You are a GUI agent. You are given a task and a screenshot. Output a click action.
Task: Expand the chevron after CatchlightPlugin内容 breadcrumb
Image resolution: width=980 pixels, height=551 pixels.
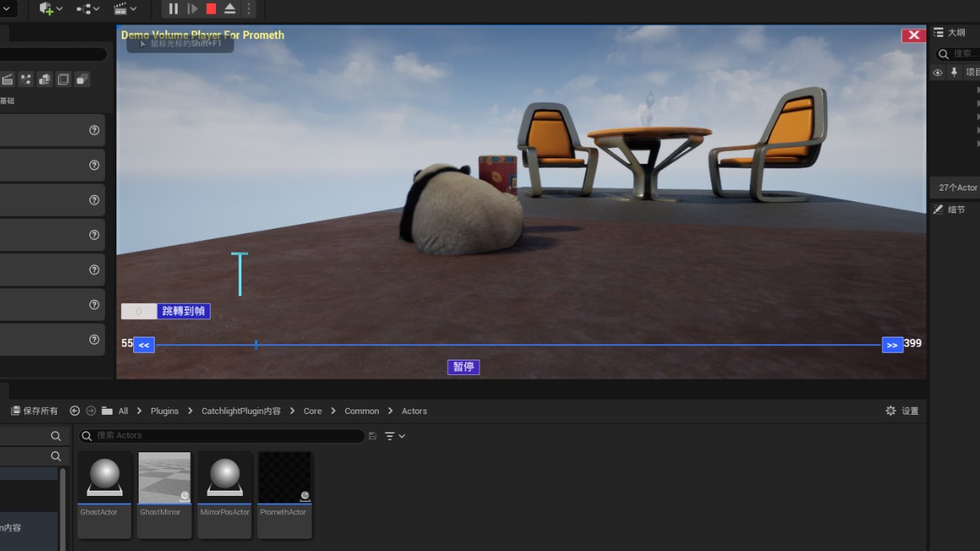tap(292, 411)
